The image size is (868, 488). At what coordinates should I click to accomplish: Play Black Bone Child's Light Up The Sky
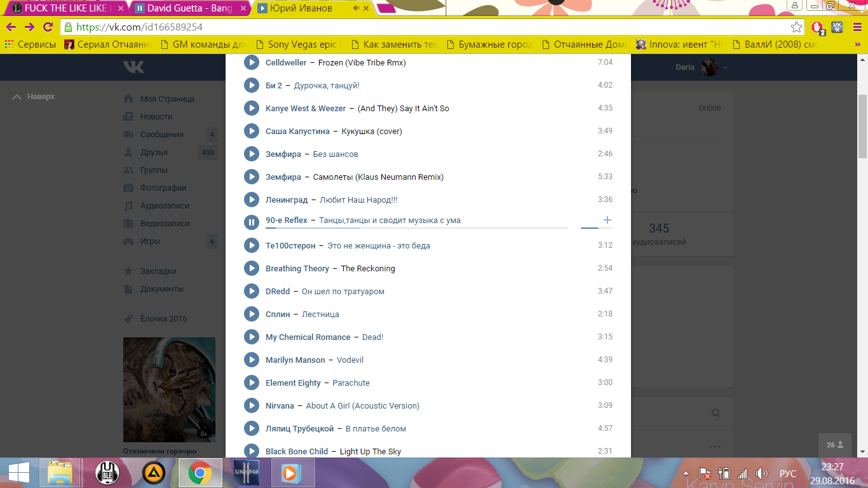(252, 450)
